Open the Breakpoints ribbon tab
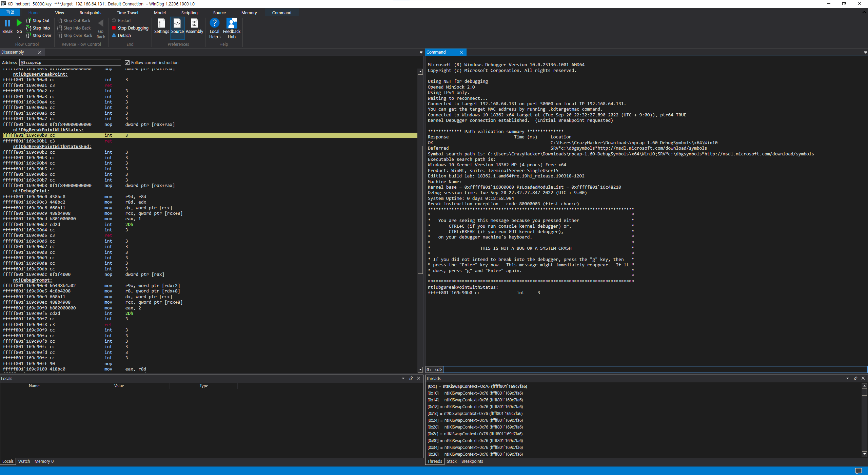The width and height of the screenshot is (868, 475). click(x=90, y=13)
